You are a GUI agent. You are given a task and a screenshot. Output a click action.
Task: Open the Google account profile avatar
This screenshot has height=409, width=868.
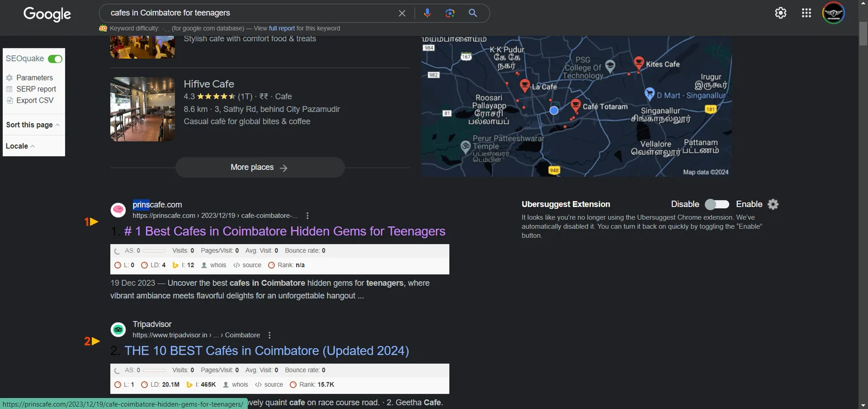coord(833,13)
